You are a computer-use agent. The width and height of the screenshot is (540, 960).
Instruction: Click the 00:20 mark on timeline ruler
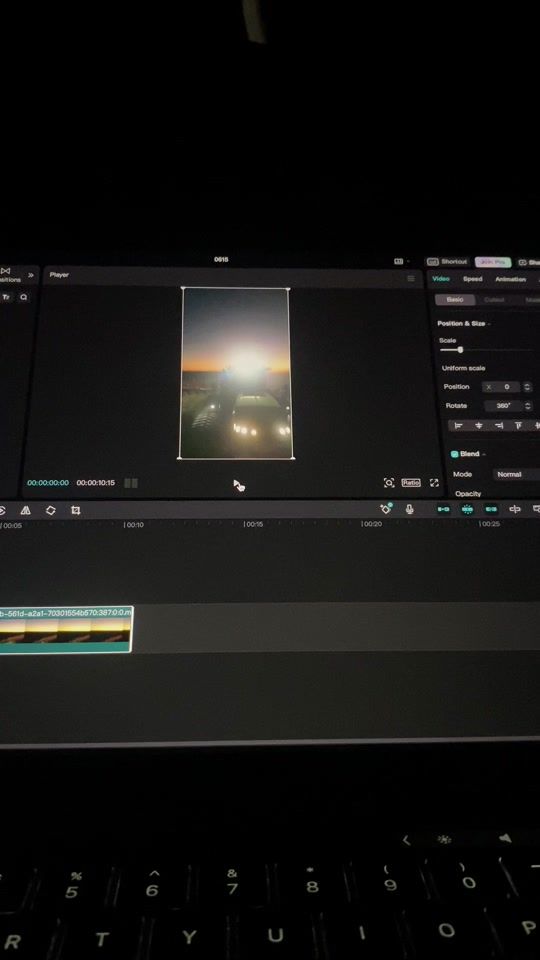pos(372,525)
